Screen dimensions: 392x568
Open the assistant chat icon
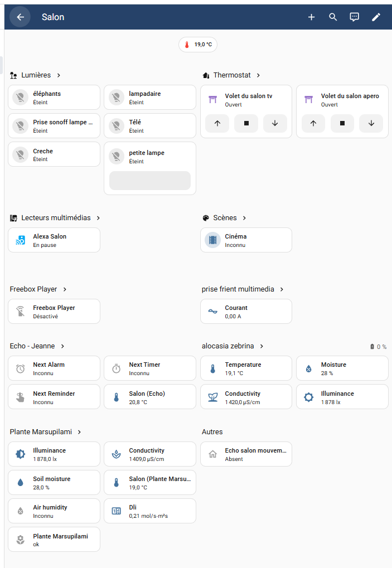coord(355,17)
